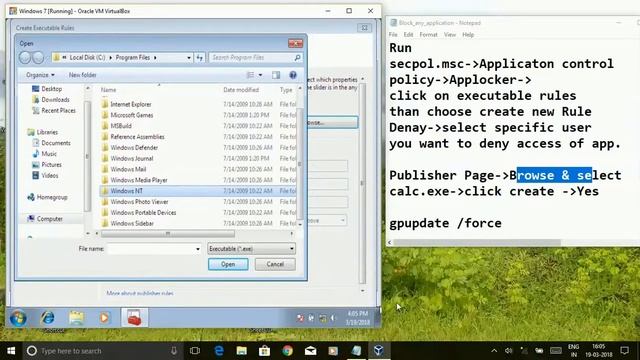This screenshot has height=360, width=640.
Task: Open Edit menu in Notepad
Action: click(408, 35)
